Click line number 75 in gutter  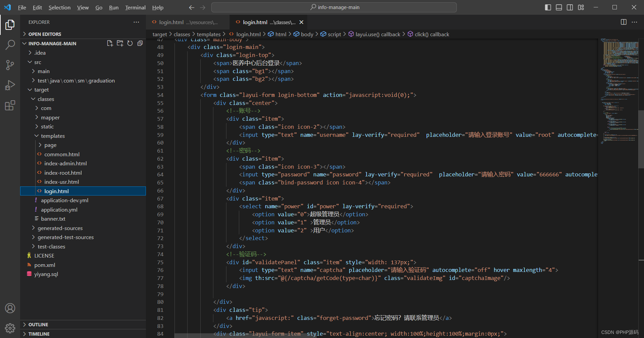point(160,262)
